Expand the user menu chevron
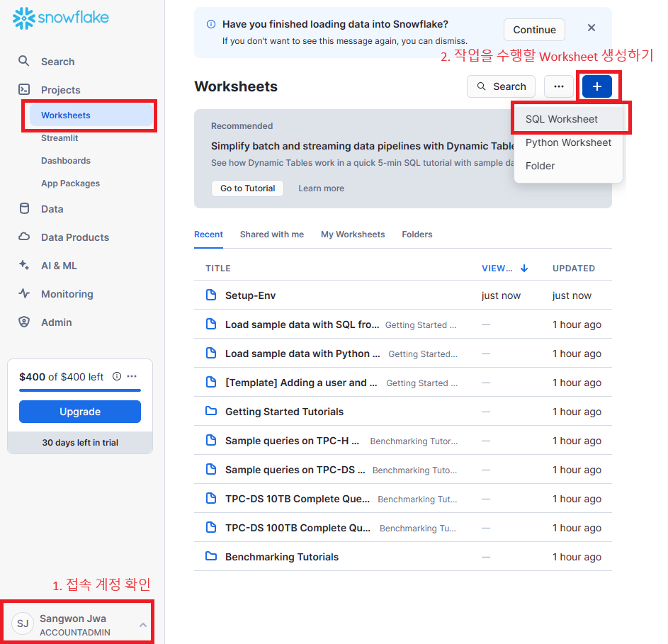Image resolution: width=668 pixels, height=644 pixels. 143,625
